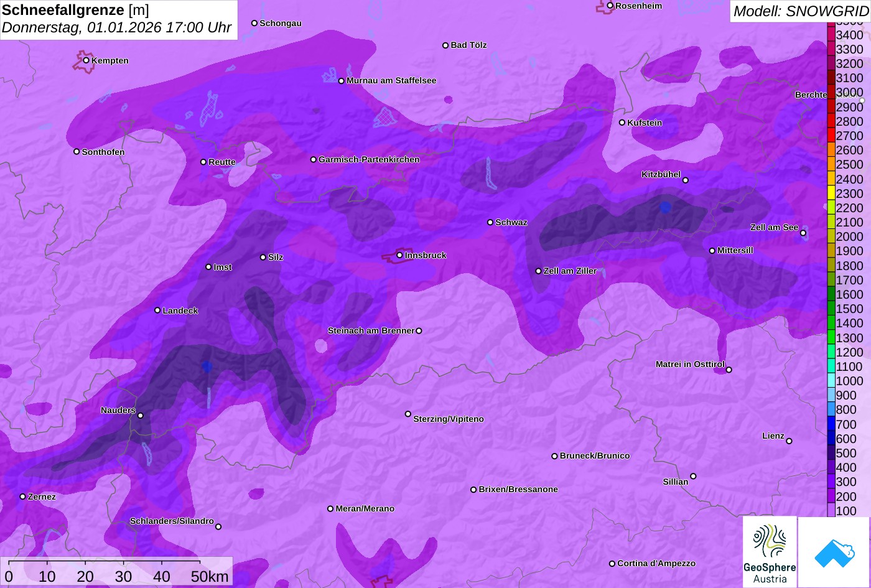Select the Kufstein location dot
The width and height of the screenshot is (871, 588).
[622, 123]
